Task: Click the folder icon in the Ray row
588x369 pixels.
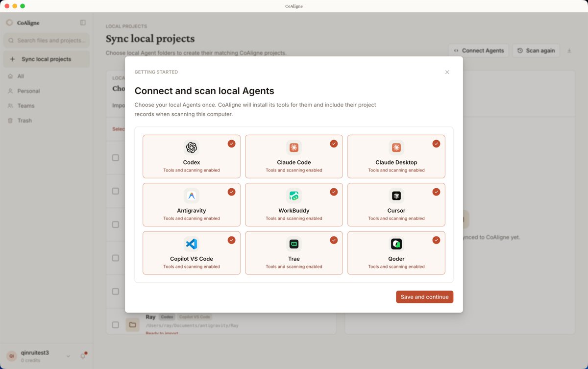Action: (x=132, y=324)
